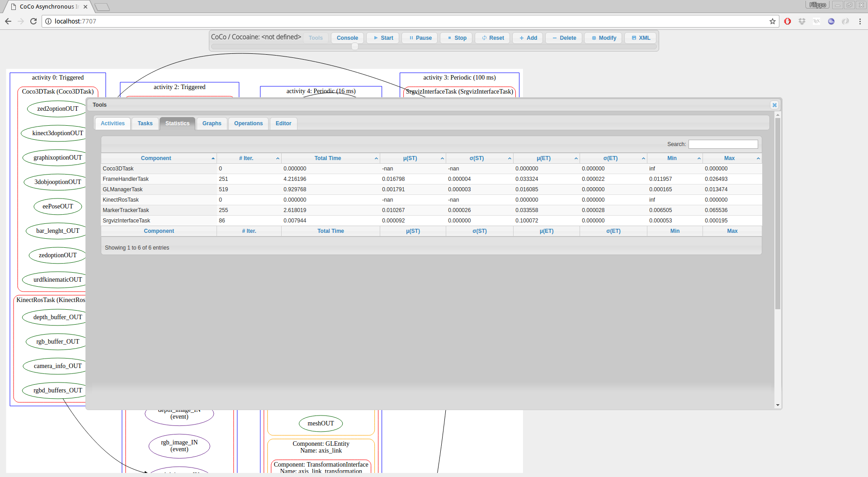The height and width of the screenshot is (477, 868).
Task: Sort table by μ(ST) column header
Action: pos(413,158)
